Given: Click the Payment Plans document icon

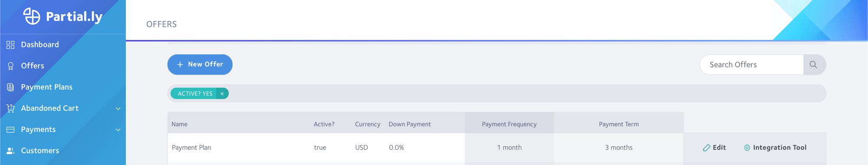Looking at the screenshot, I should pos(10,87).
